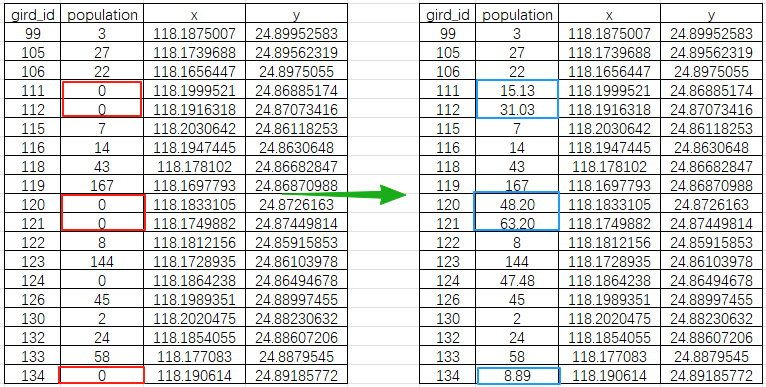Select the 8.89 population cell
766x387 pixels.
[517, 376]
